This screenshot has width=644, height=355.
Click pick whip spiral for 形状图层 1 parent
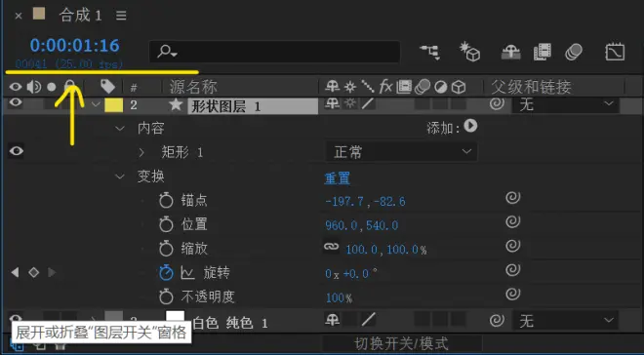[x=497, y=104]
